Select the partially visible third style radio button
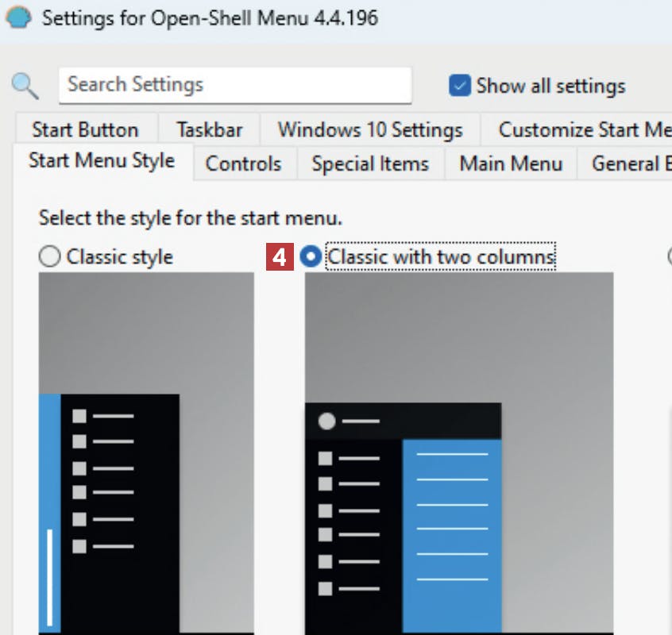Viewport: 672px width, 635px height. click(x=669, y=257)
